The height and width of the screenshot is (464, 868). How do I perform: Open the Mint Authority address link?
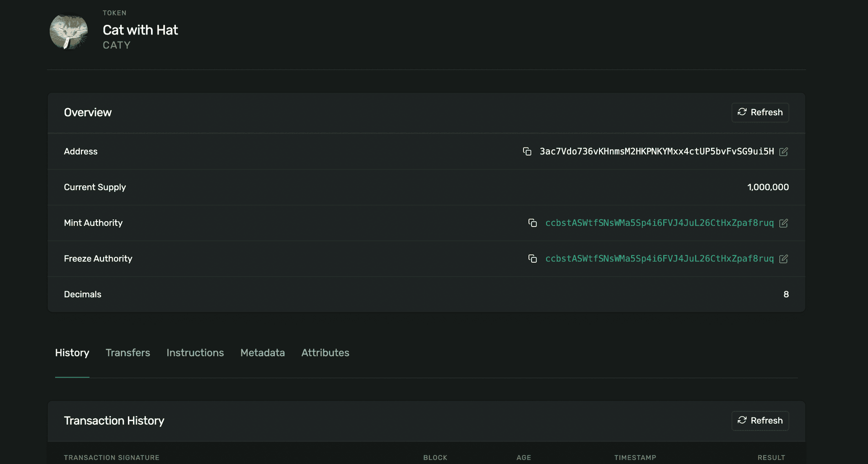[x=660, y=223]
